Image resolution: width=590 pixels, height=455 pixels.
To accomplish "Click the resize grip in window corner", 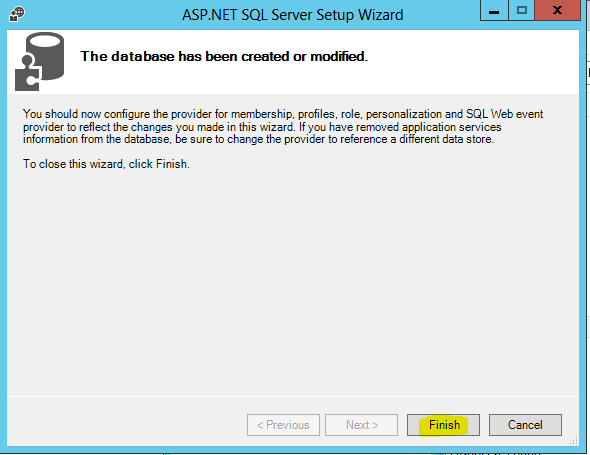I will (x=574, y=441).
